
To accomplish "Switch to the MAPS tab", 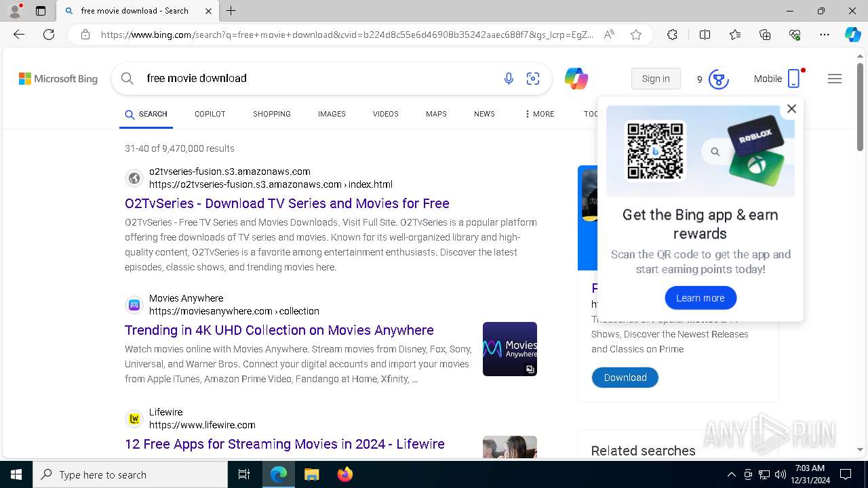I will [436, 114].
